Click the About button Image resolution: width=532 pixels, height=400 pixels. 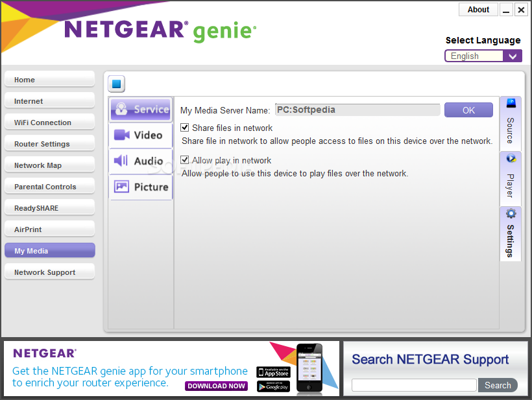pos(478,10)
